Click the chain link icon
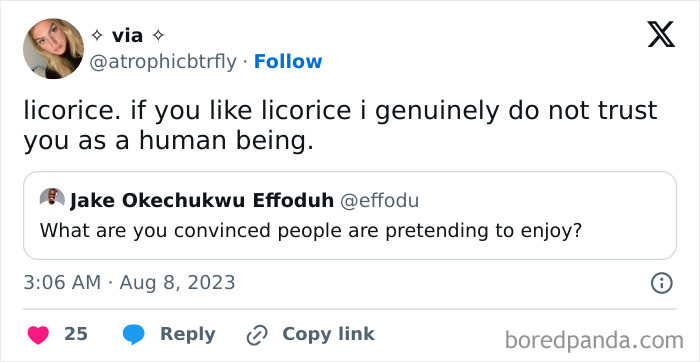 coord(257,335)
